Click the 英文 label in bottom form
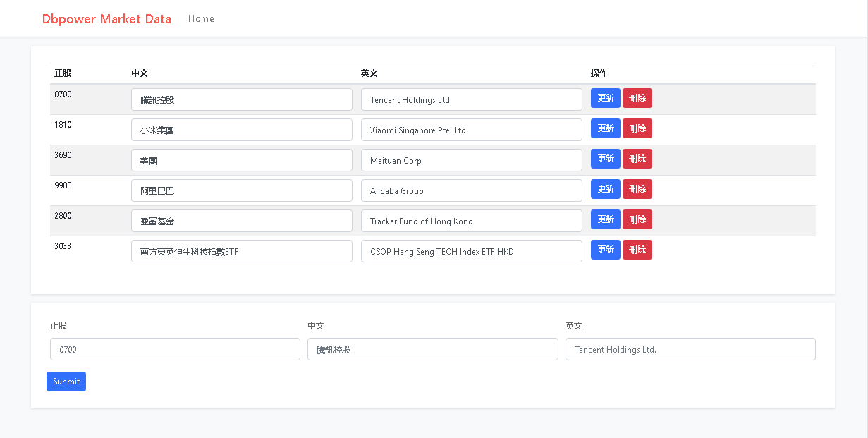 [x=574, y=326]
